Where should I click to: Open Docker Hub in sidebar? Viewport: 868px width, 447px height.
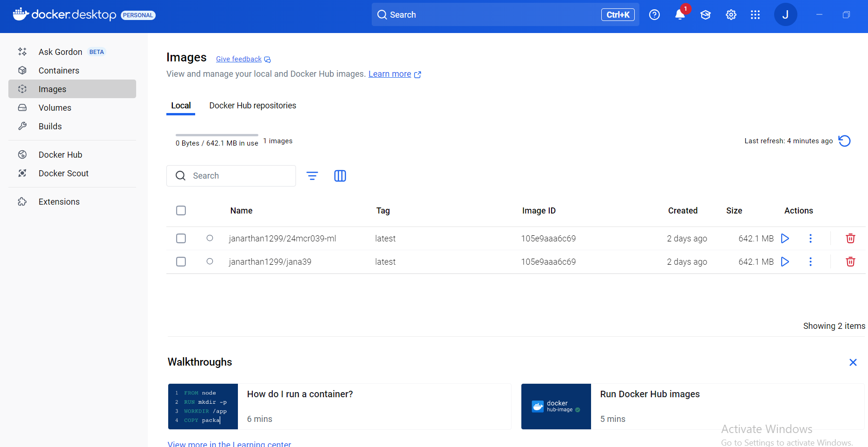tap(72, 154)
